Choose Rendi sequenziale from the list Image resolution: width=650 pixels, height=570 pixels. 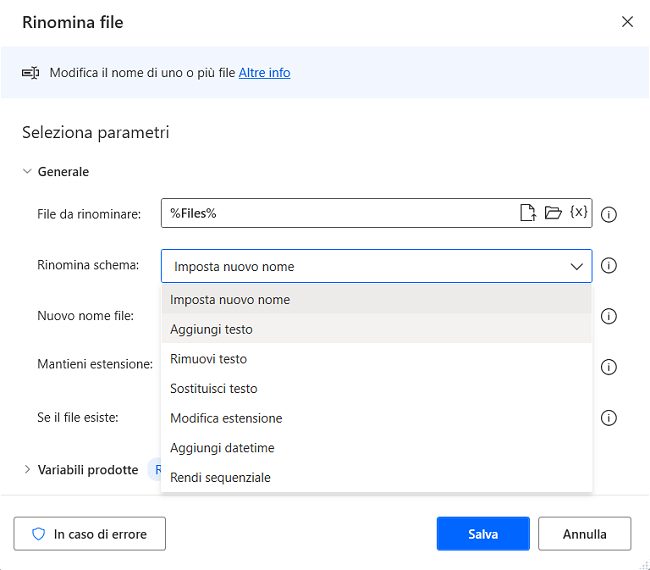[220, 477]
